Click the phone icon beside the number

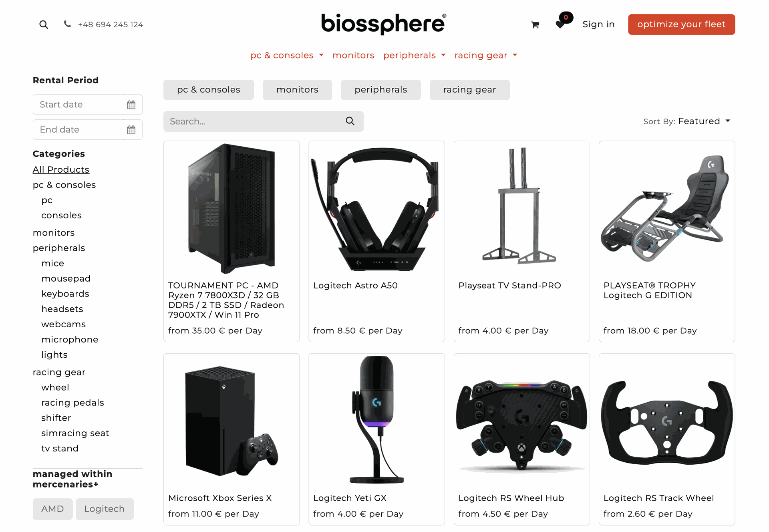67,24
